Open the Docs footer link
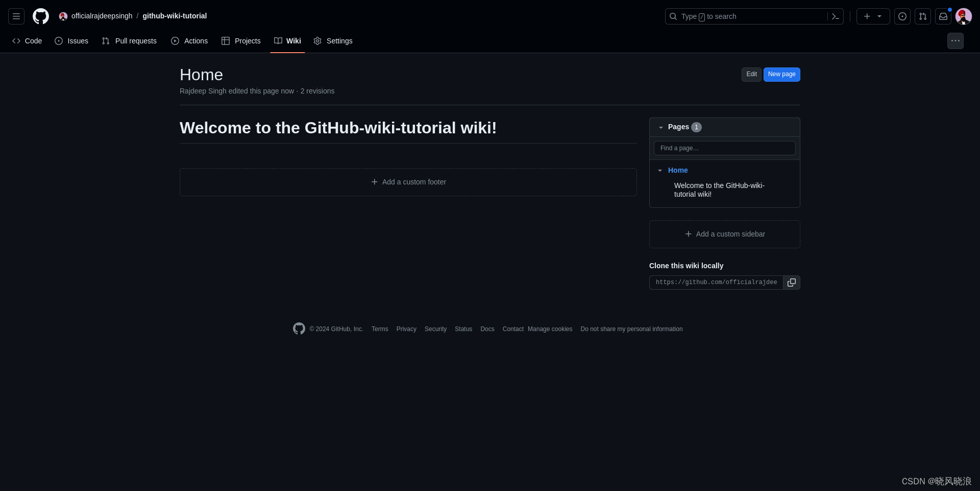Viewport: 980px width, 491px height. pyautogui.click(x=487, y=329)
